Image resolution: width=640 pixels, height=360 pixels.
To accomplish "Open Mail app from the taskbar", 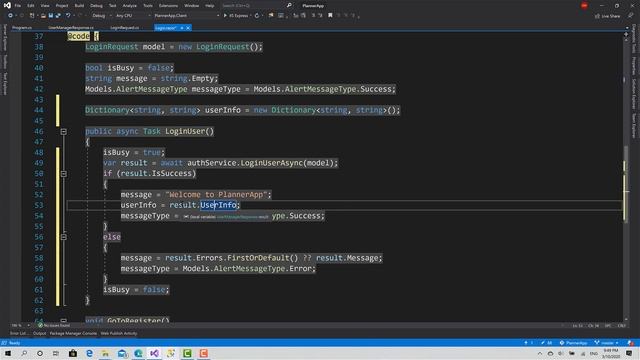I will tap(122, 353).
